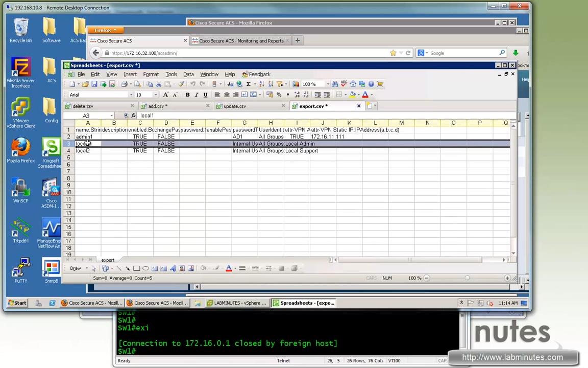Click the Windows Start button
Screen dimensions: 588x368
18,303
